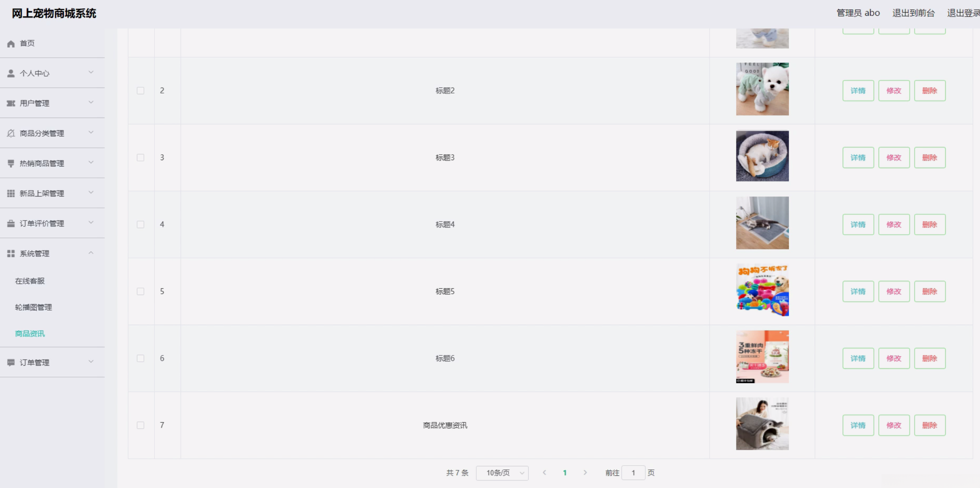
Task: Open 轮播图管理 submenu item
Action: [x=34, y=307]
